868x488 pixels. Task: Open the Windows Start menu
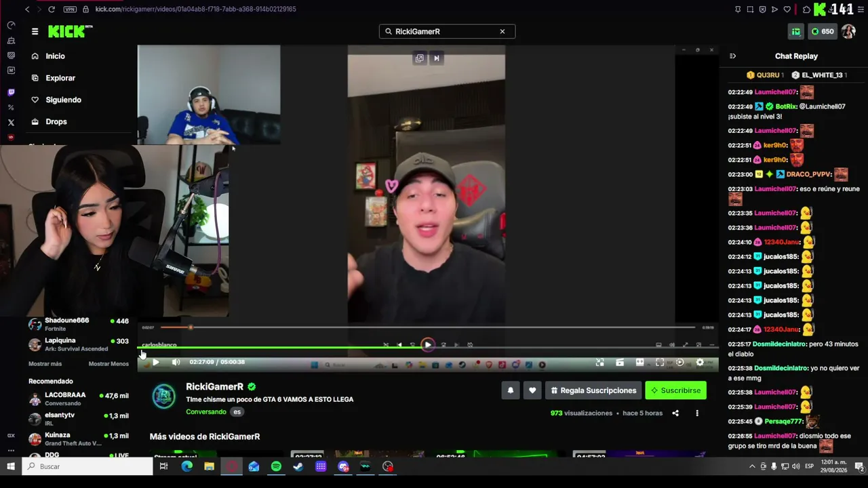pyautogui.click(x=11, y=466)
